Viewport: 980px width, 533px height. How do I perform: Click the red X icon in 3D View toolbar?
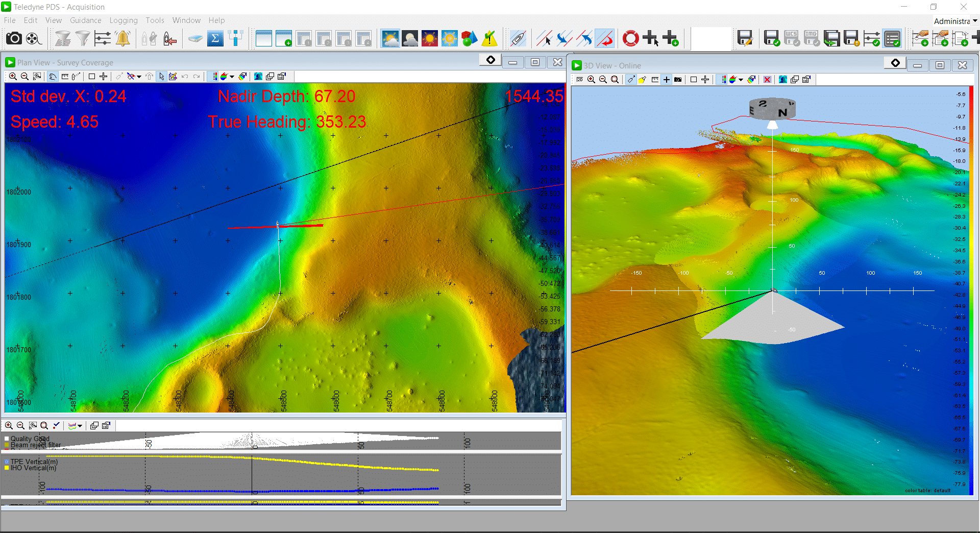coord(767,79)
